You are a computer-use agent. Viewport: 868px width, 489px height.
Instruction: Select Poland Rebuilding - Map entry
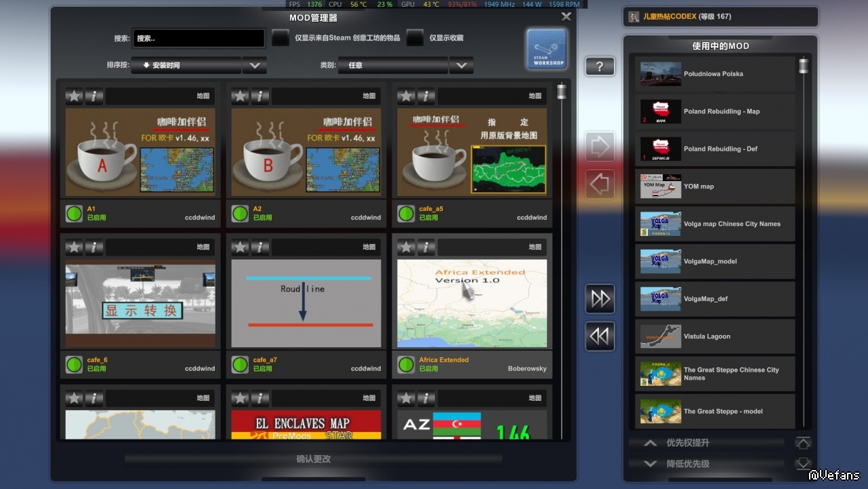coord(715,111)
